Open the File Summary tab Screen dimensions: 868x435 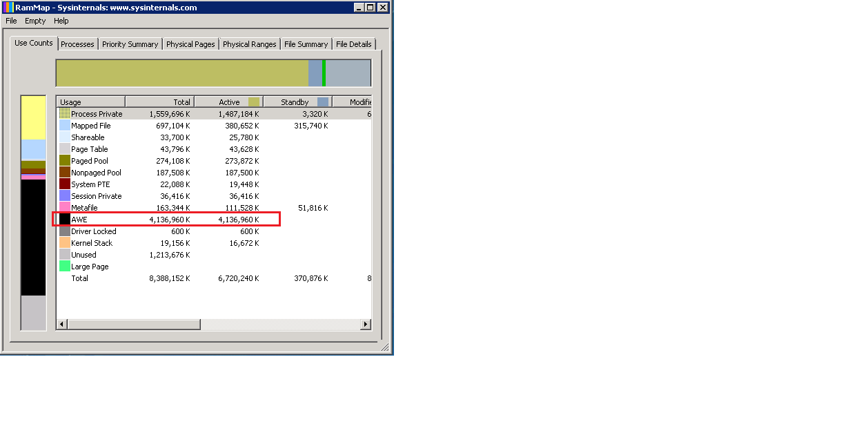(306, 44)
